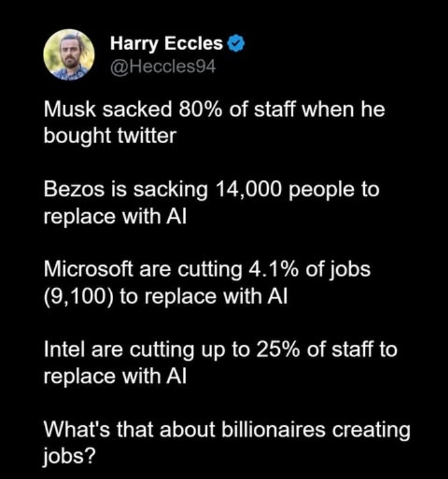Click the Harry Eccles display name
Viewport: 448px width, 479px height.
(x=167, y=43)
